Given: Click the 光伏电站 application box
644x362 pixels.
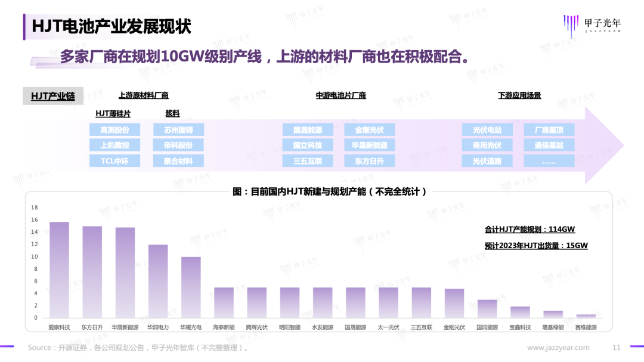Looking at the screenshot, I should [487, 129].
